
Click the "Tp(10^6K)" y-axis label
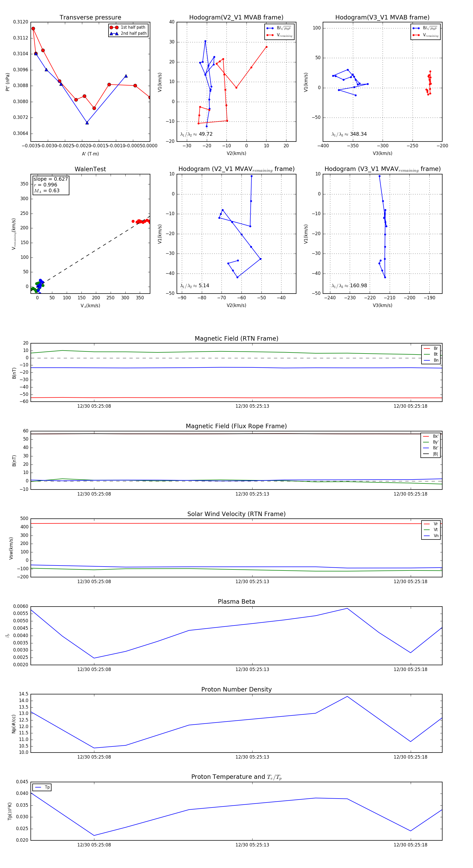(10, 811)
